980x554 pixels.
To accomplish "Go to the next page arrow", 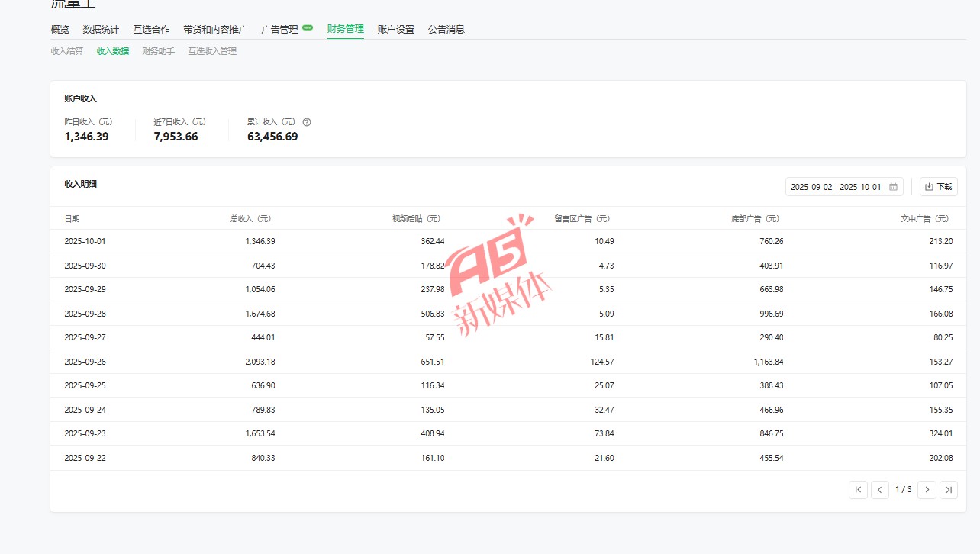I will coord(927,490).
